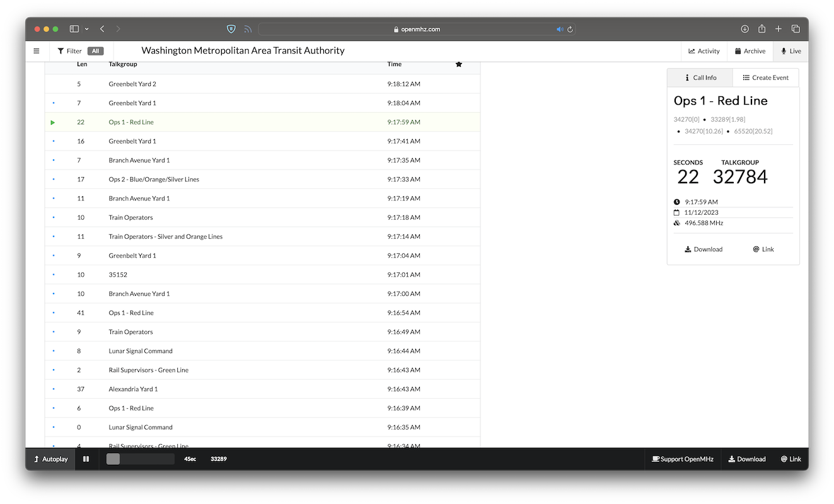This screenshot has width=834, height=504.
Task: Play Lunar Signal Command at 9:16:35 AM
Action: (262, 427)
